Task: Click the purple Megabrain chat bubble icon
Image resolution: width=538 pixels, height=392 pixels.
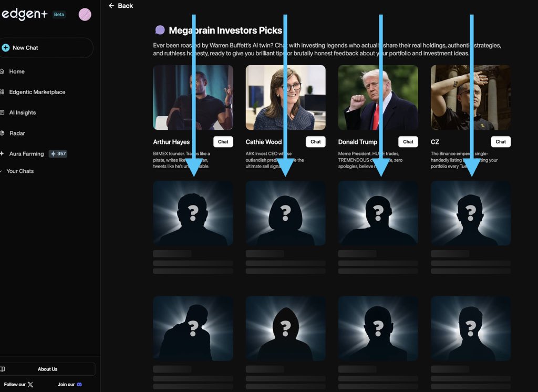Action: point(160,30)
